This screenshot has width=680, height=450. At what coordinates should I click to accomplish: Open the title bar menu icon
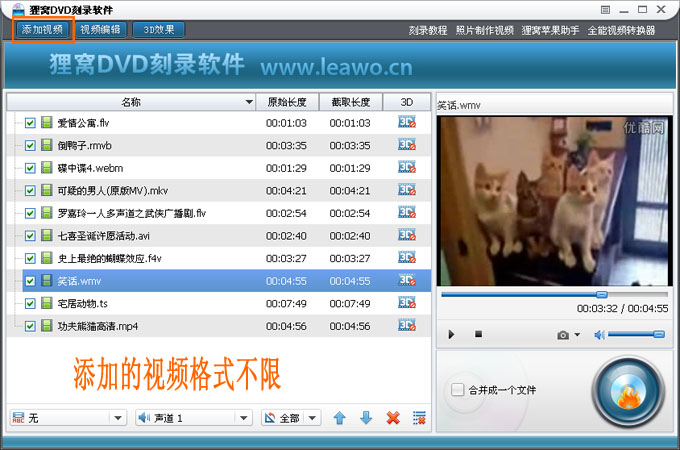click(x=605, y=10)
